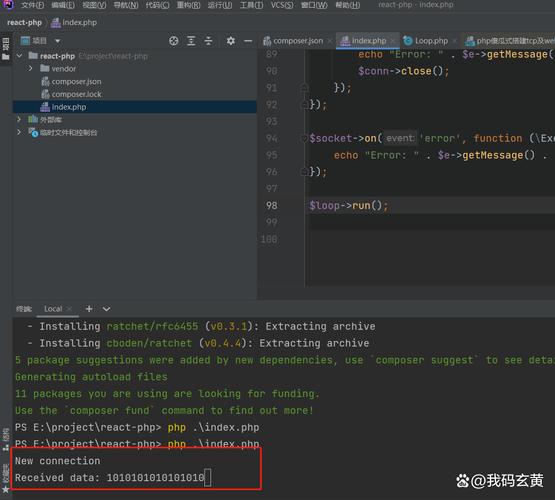Open the 导航(N) menu
555x500 pixels.
126,5
